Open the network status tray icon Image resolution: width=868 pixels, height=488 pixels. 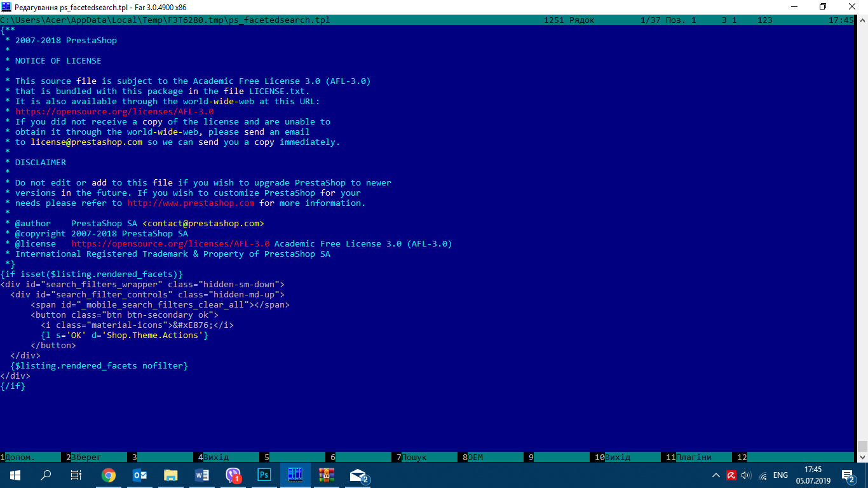pos(763,475)
